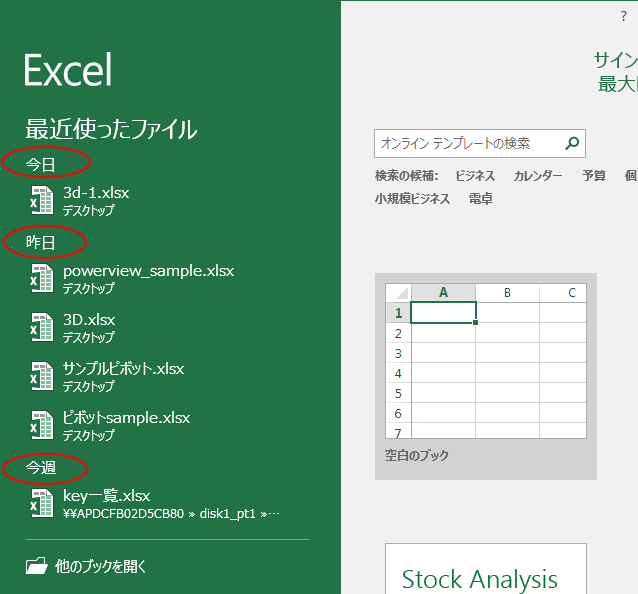This screenshot has width=638, height=594.
Task: Open recent file powerview_sample.xlsx
Action: (x=149, y=271)
